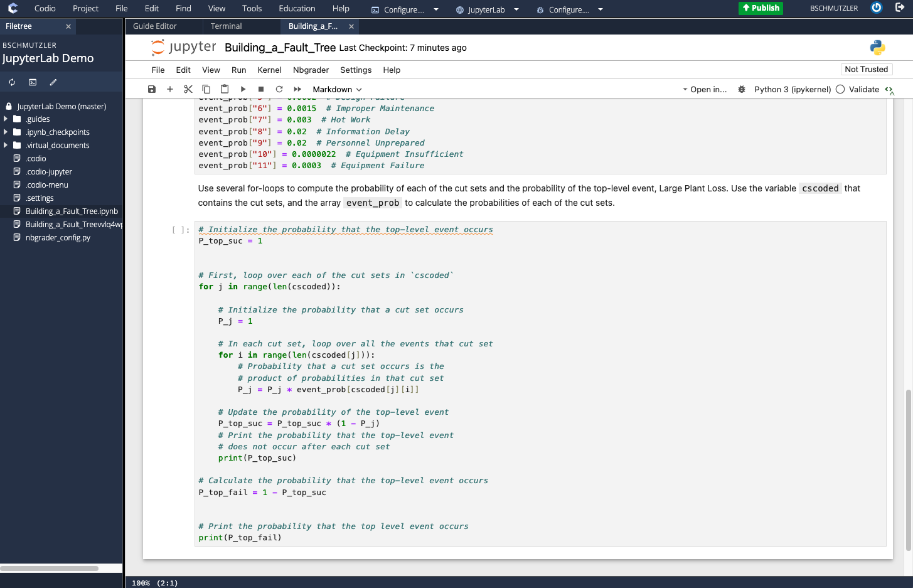Open the Kernel menu in Jupyter
Viewport: 913px width, 588px height.
point(269,70)
